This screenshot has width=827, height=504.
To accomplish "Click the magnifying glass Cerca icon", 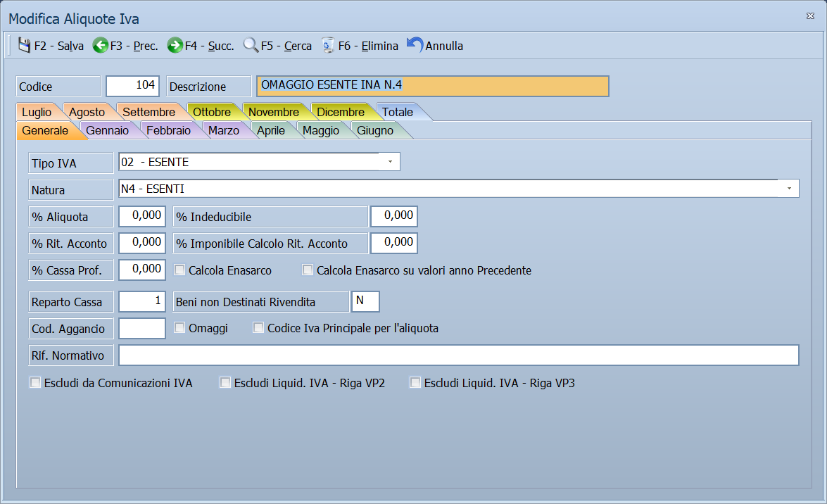I will pyautogui.click(x=251, y=45).
